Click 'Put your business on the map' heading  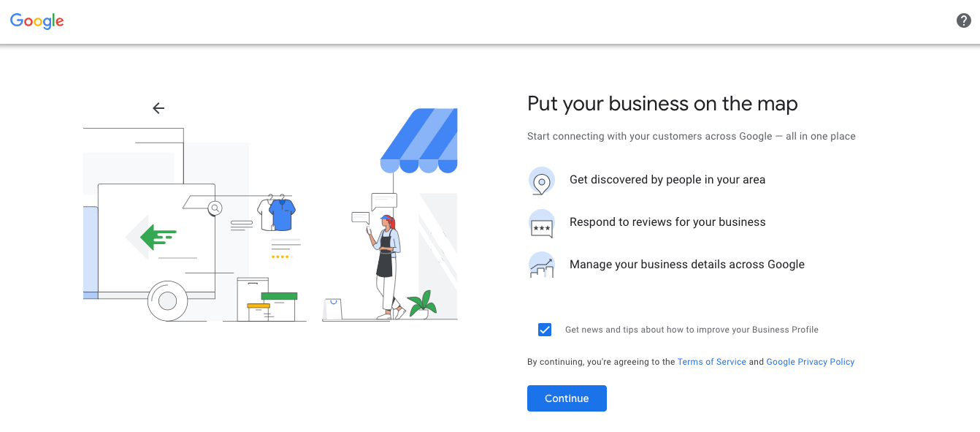tap(662, 104)
